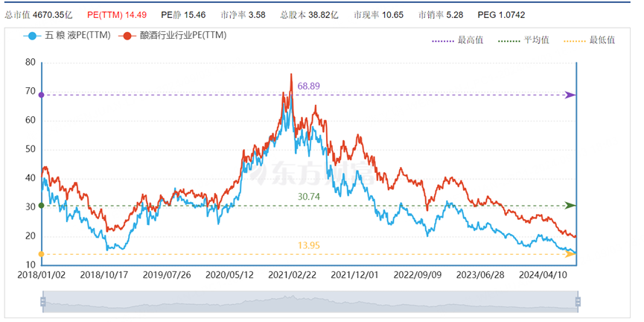
Task: Click the 总股本 38.82亿 value
Action: pyautogui.click(x=309, y=15)
